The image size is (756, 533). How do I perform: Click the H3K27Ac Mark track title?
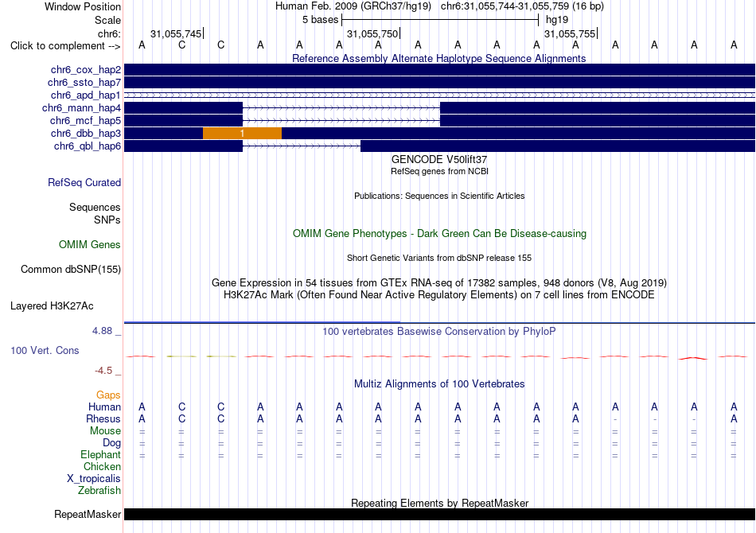[x=439, y=295]
